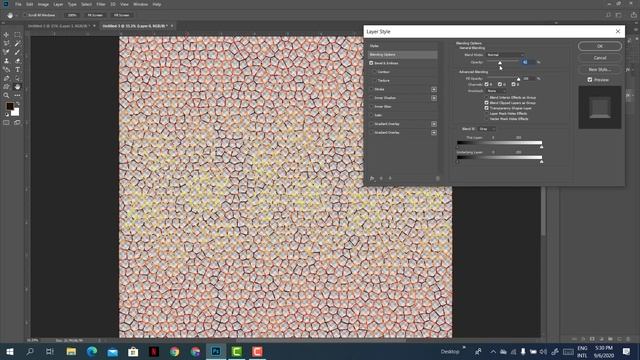This screenshot has height=360, width=640.
Task: Enable the Texture effect checkbox
Action: coord(374,80)
